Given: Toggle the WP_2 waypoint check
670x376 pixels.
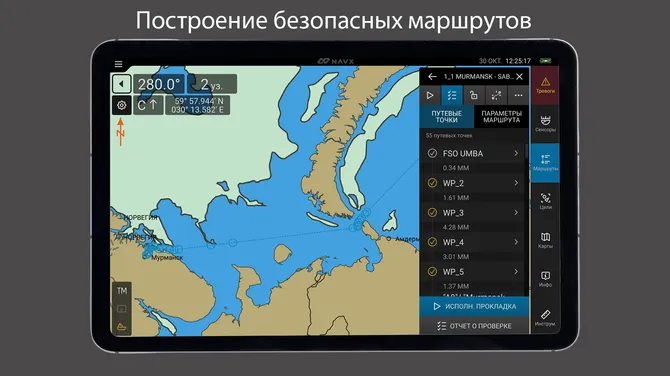Looking at the screenshot, I should [x=432, y=183].
